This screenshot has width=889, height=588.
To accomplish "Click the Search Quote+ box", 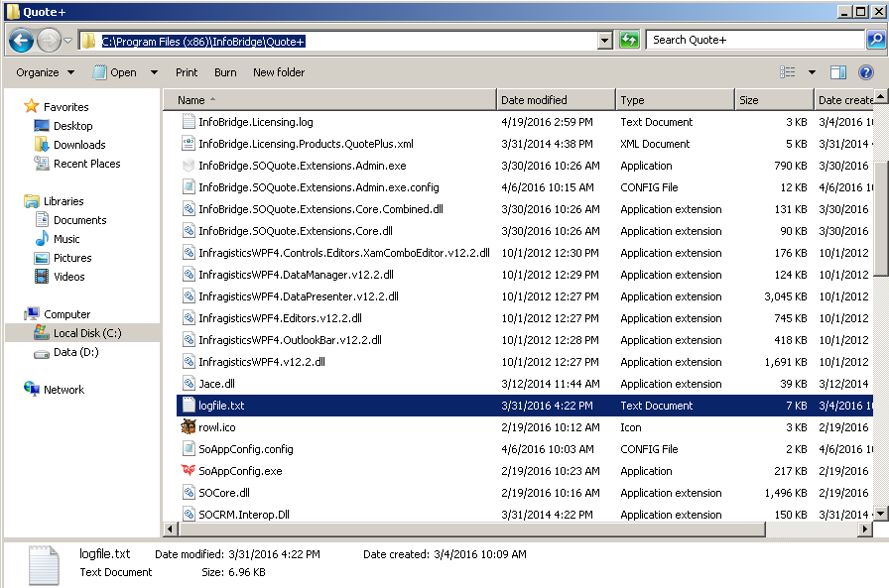I will 755,40.
